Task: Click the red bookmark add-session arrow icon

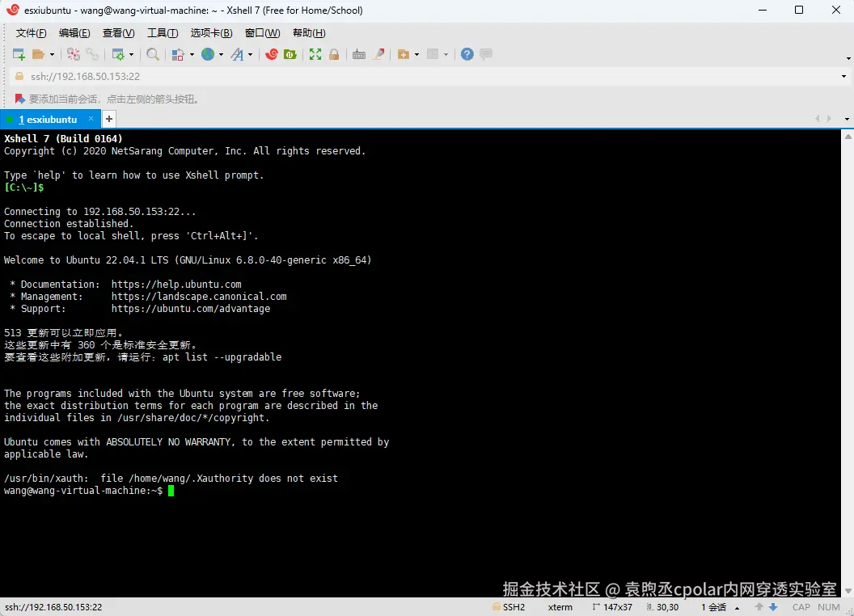Action: point(19,99)
